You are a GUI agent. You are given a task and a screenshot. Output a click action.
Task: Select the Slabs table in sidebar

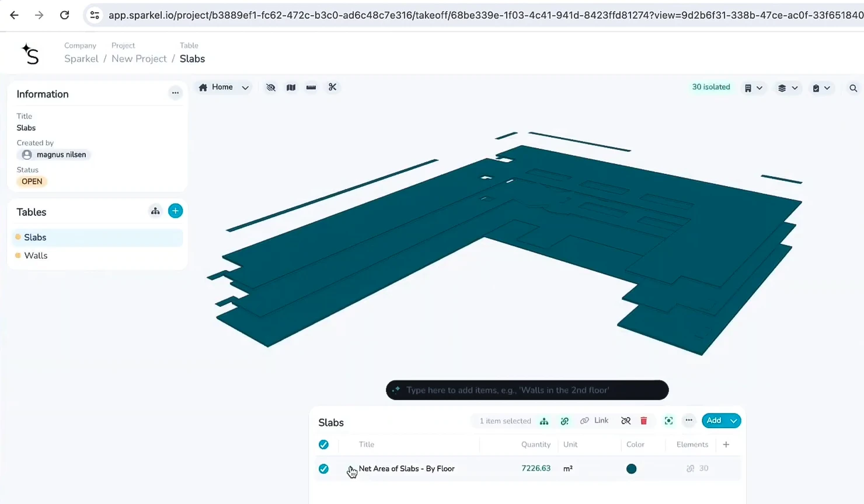click(35, 237)
